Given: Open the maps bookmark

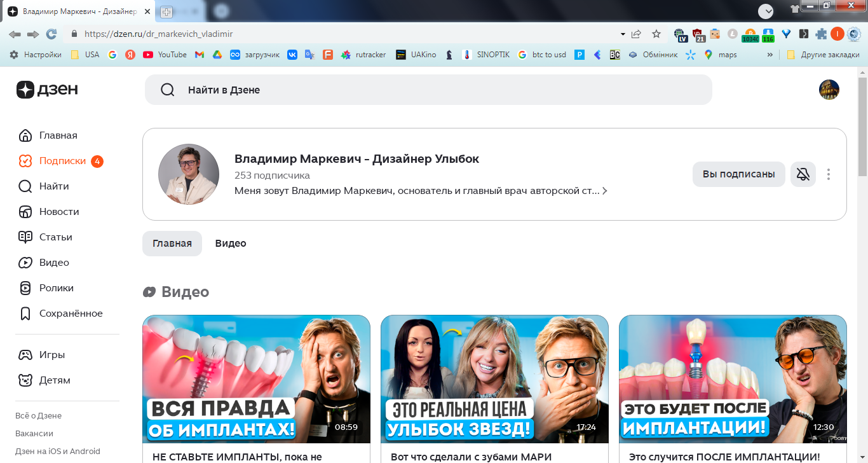Looking at the screenshot, I should 720,55.
